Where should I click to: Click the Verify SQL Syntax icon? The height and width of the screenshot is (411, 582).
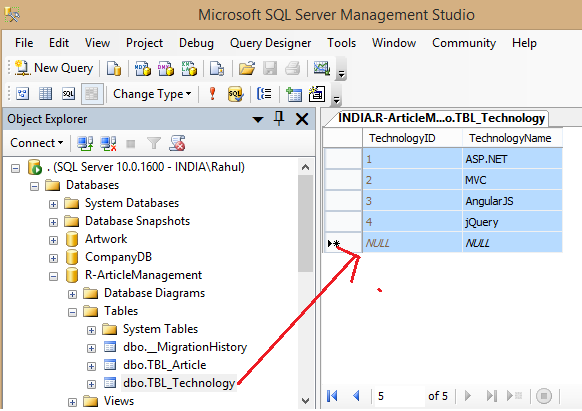click(x=235, y=94)
